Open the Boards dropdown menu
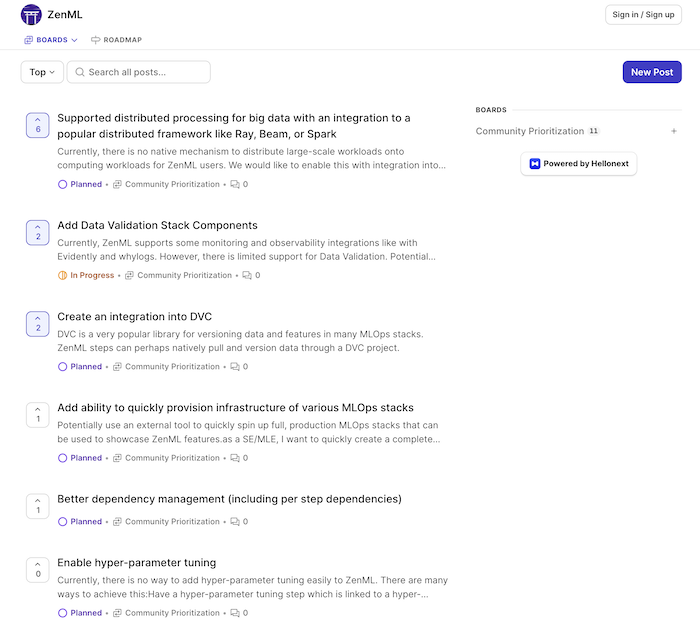 coord(51,40)
